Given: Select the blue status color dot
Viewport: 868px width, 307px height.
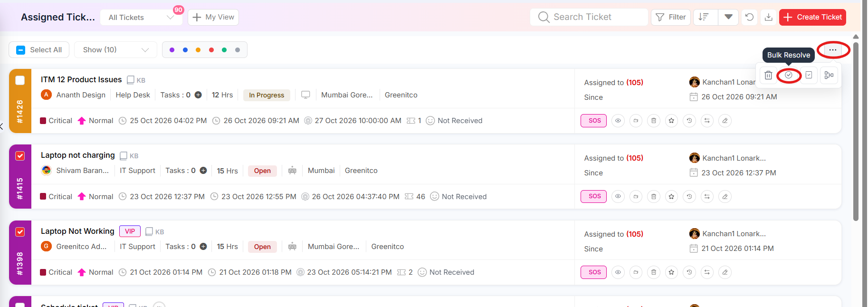Looking at the screenshot, I should [x=185, y=50].
